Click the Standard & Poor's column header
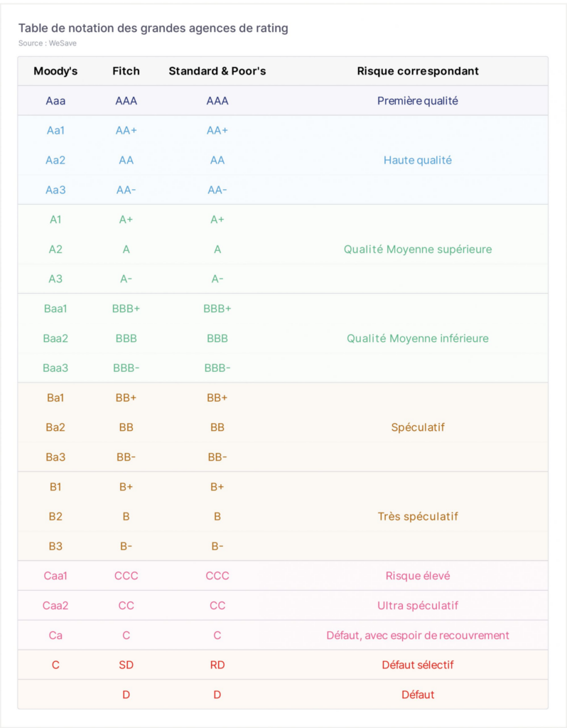The height and width of the screenshot is (728, 567). 217,71
